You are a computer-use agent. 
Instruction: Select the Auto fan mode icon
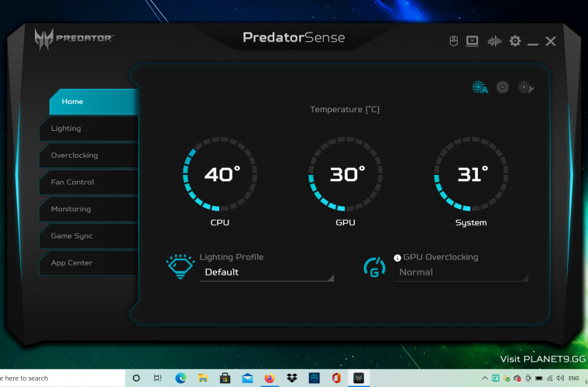(x=480, y=87)
